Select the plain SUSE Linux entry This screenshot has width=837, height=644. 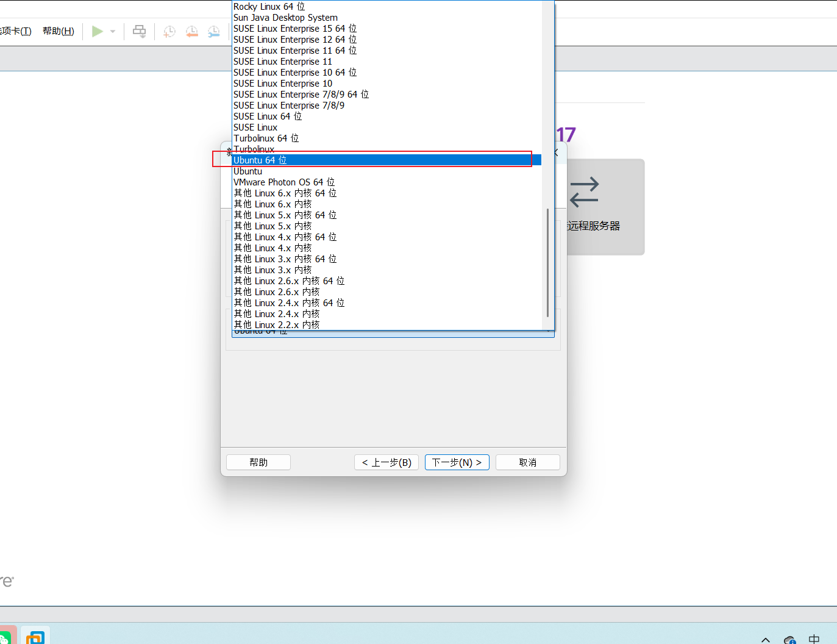click(x=386, y=127)
